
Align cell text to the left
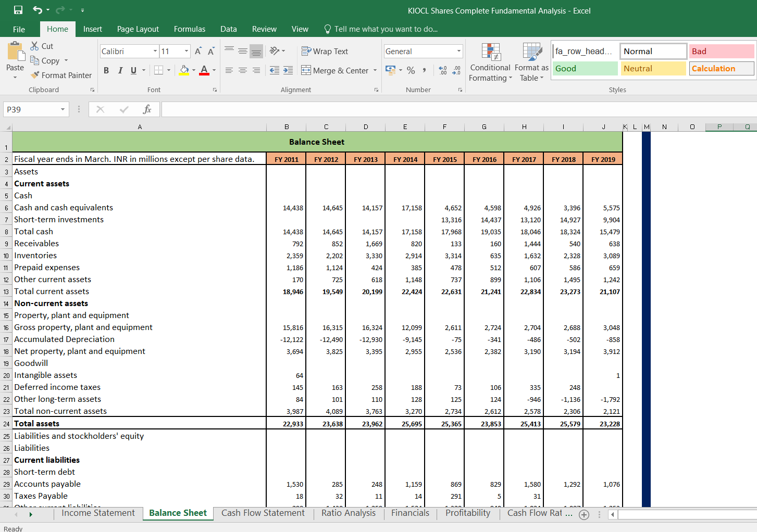[x=229, y=70]
